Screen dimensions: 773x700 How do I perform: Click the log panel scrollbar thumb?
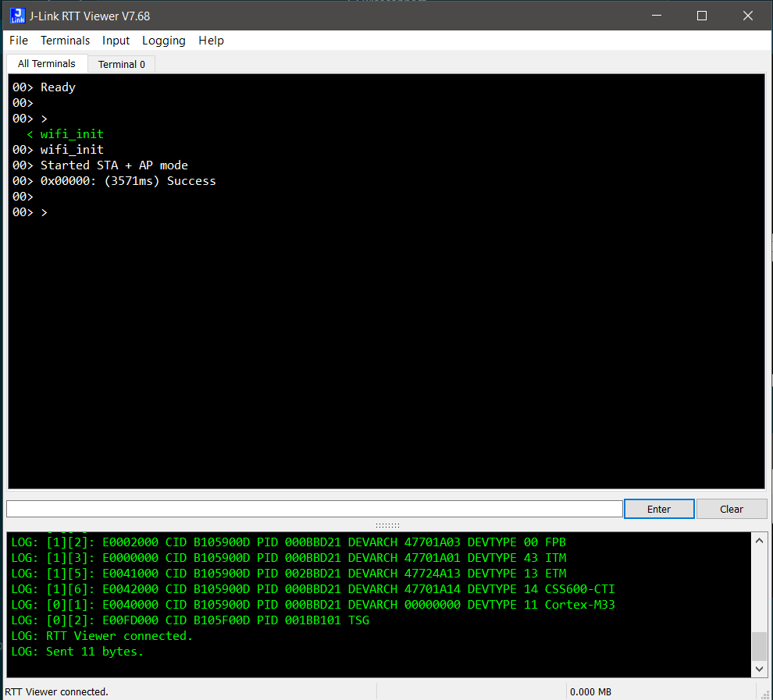click(x=759, y=646)
